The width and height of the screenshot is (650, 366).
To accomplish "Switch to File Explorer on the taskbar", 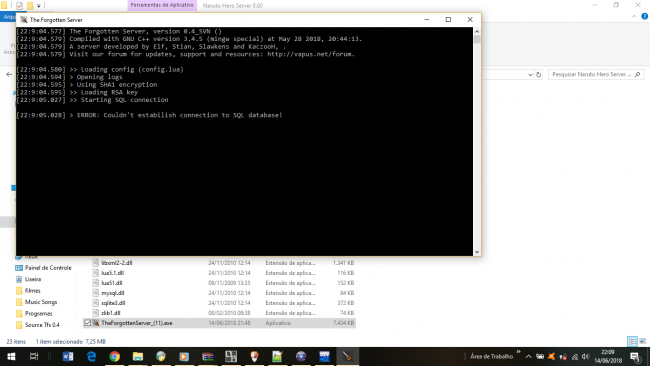I will pyautogui.click(x=138, y=356).
